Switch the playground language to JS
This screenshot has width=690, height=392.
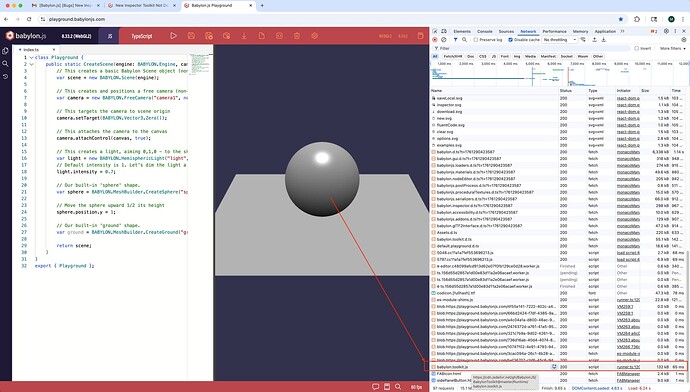[110, 36]
